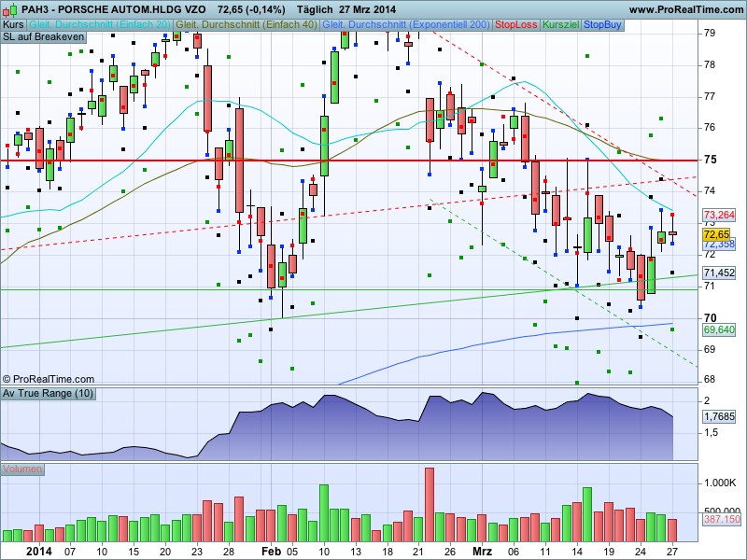Click the 'PAH3 - PORSCHE AUTOM.HLDG VZO' title
747x560 pixels.
pos(113,9)
